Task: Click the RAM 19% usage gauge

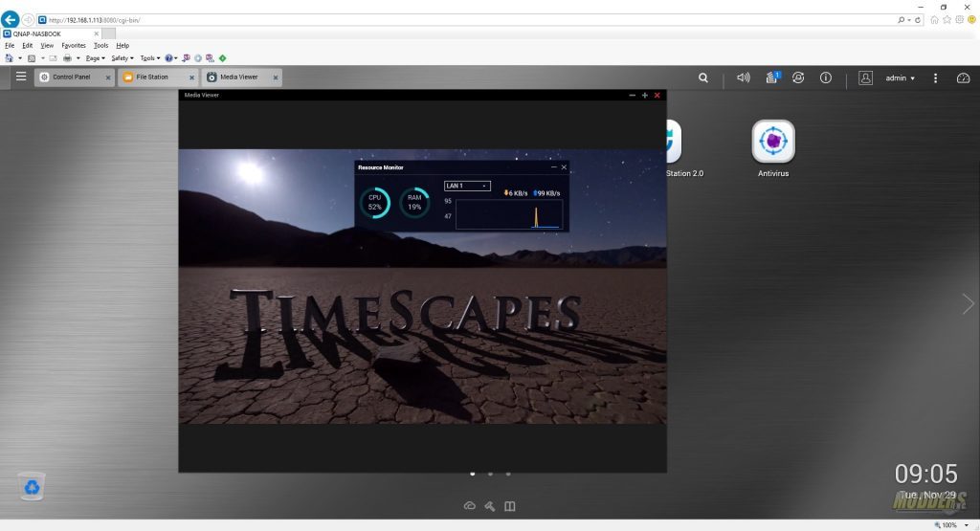Action: coord(414,203)
